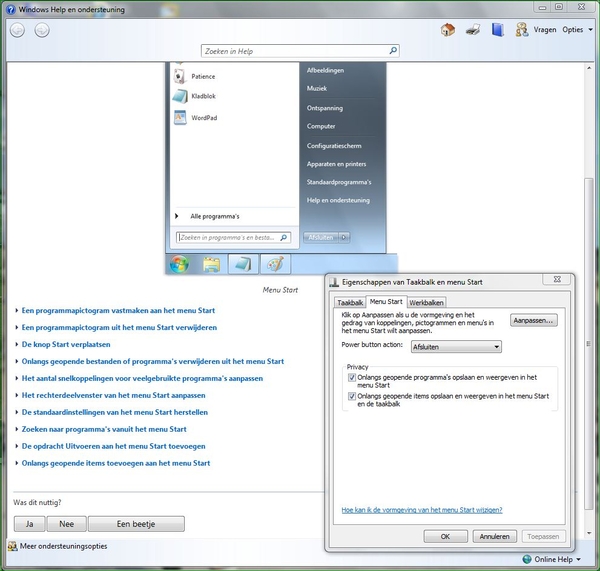The width and height of the screenshot is (600, 571).
Task: Click Alle programma's in the illustration
Action: tap(215, 216)
